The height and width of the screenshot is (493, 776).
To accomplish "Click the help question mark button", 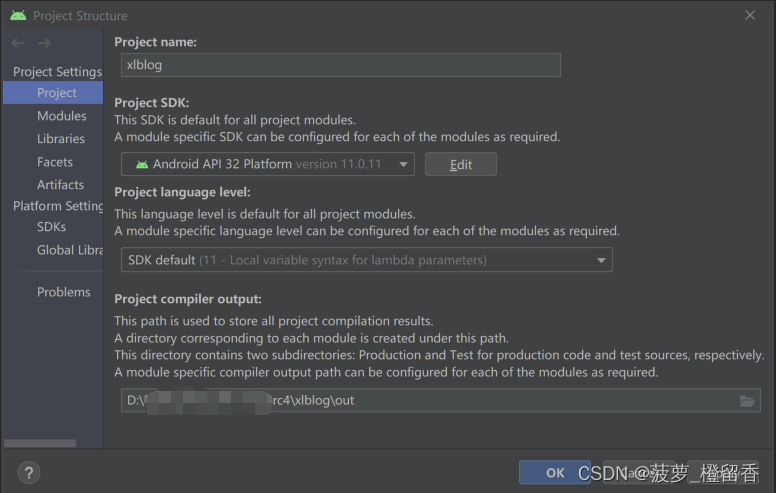I will point(29,473).
